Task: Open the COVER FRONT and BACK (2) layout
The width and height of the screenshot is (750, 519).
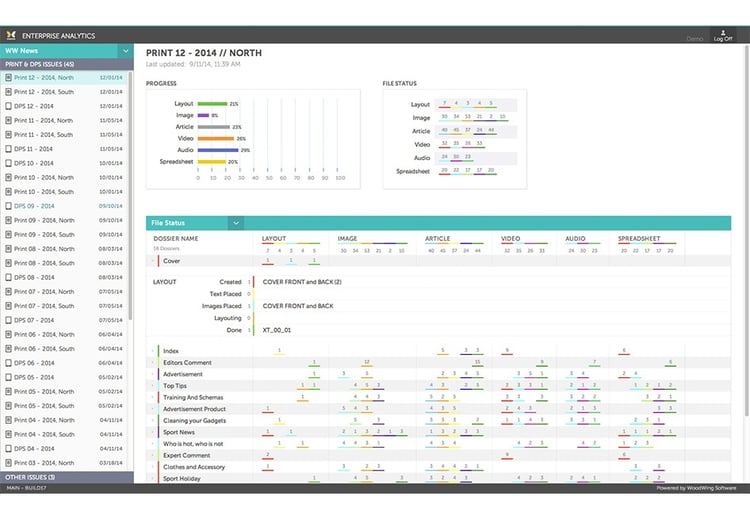Action: click(x=301, y=282)
